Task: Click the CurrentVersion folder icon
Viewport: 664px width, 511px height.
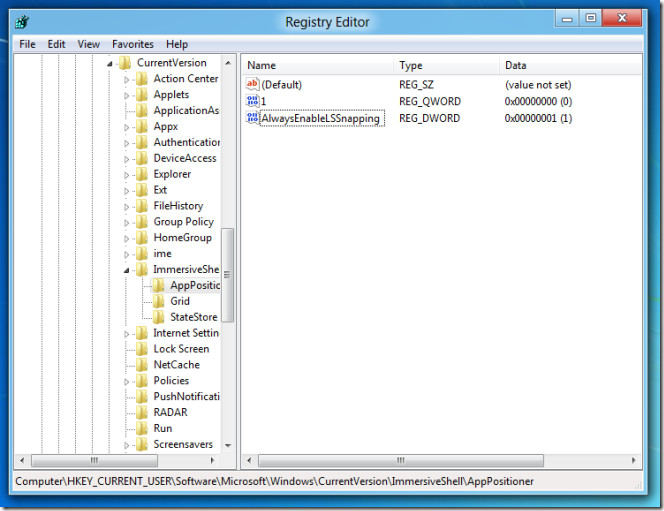Action: pos(125,63)
